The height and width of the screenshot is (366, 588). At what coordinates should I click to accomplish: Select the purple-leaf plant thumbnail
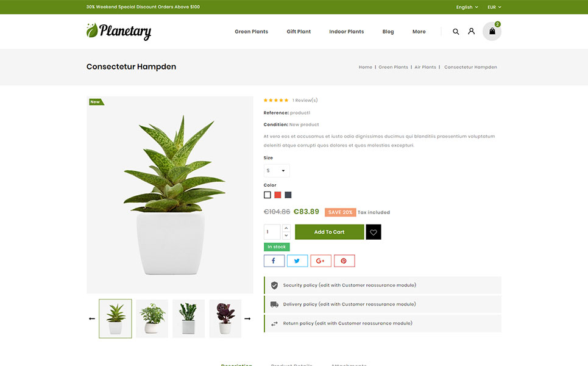pyautogui.click(x=225, y=318)
